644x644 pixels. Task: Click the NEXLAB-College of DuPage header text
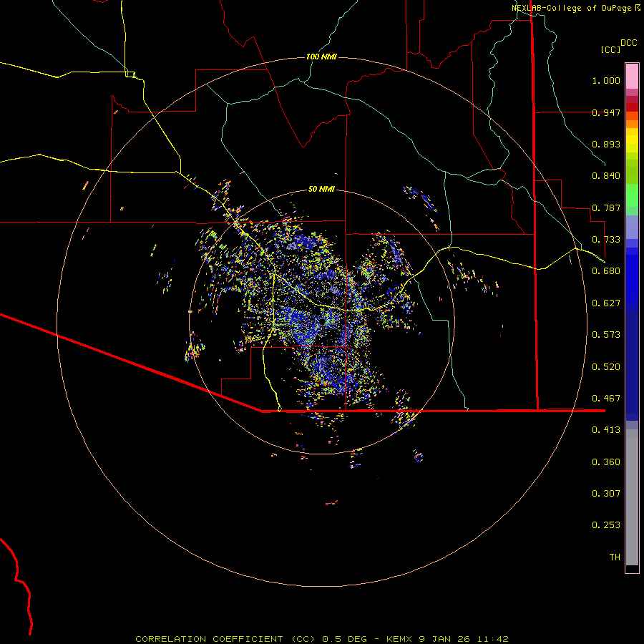click(x=571, y=8)
